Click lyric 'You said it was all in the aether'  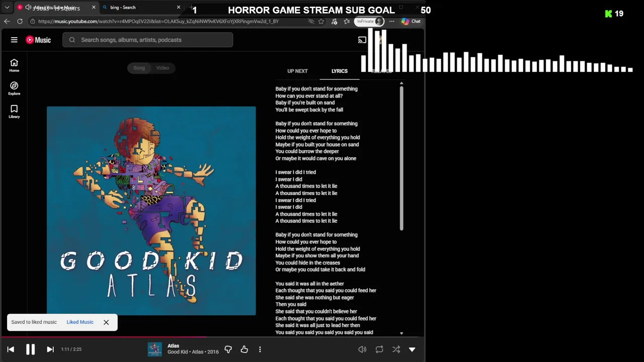click(x=310, y=284)
